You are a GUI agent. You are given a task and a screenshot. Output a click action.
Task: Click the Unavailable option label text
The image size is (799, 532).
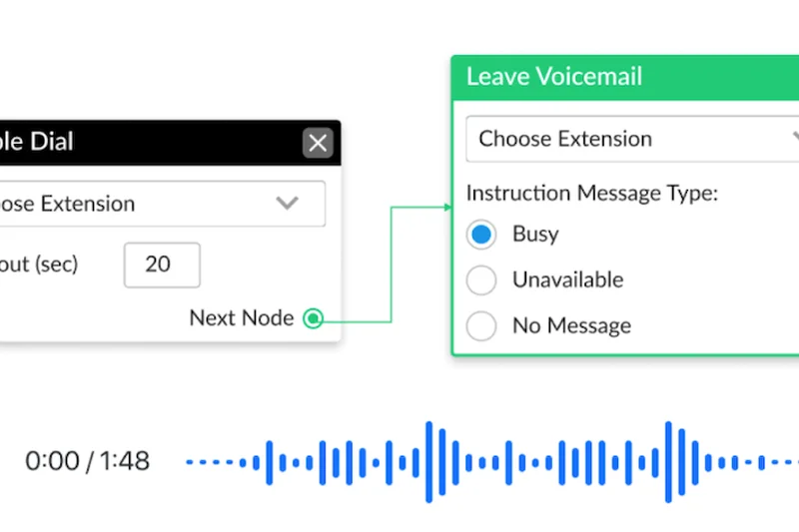click(567, 280)
